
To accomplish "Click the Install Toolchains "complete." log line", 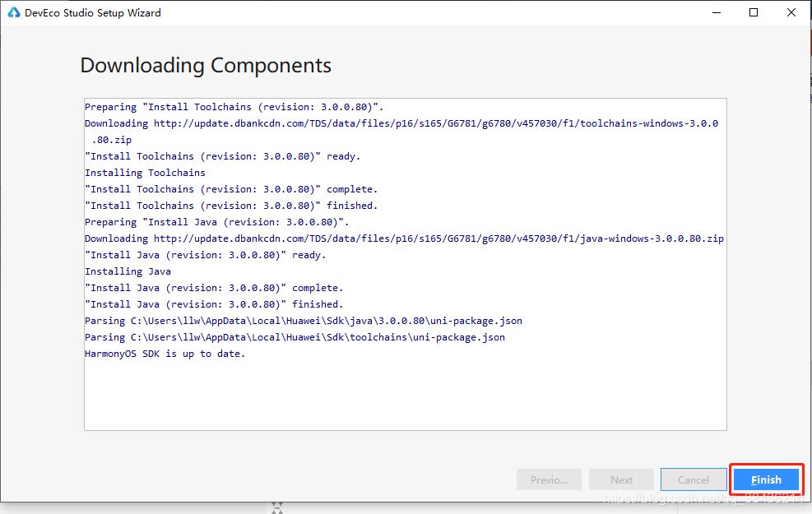I will pos(231,189).
